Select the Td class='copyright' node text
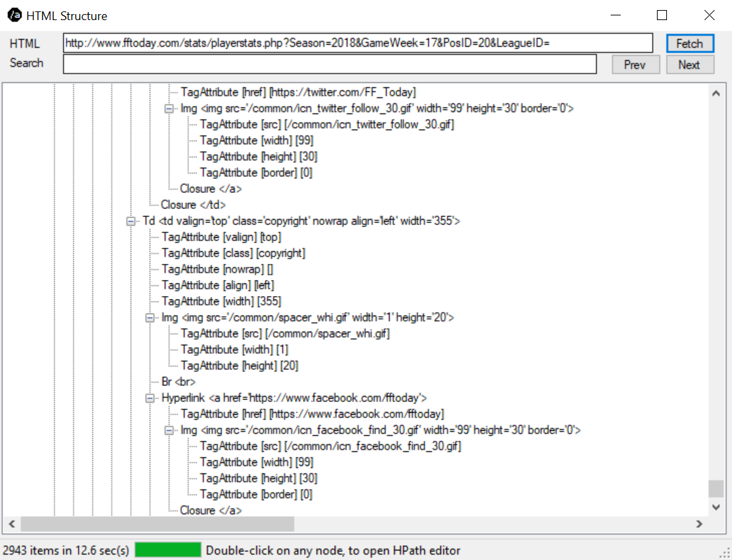732x560 pixels. tap(301, 221)
